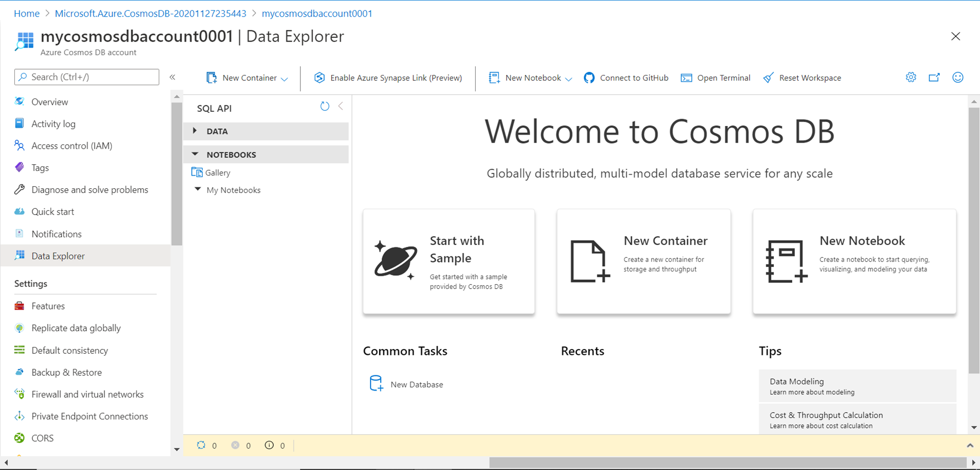Refresh the SQL API tree
Screen dimensions: 980x470
pos(324,106)
